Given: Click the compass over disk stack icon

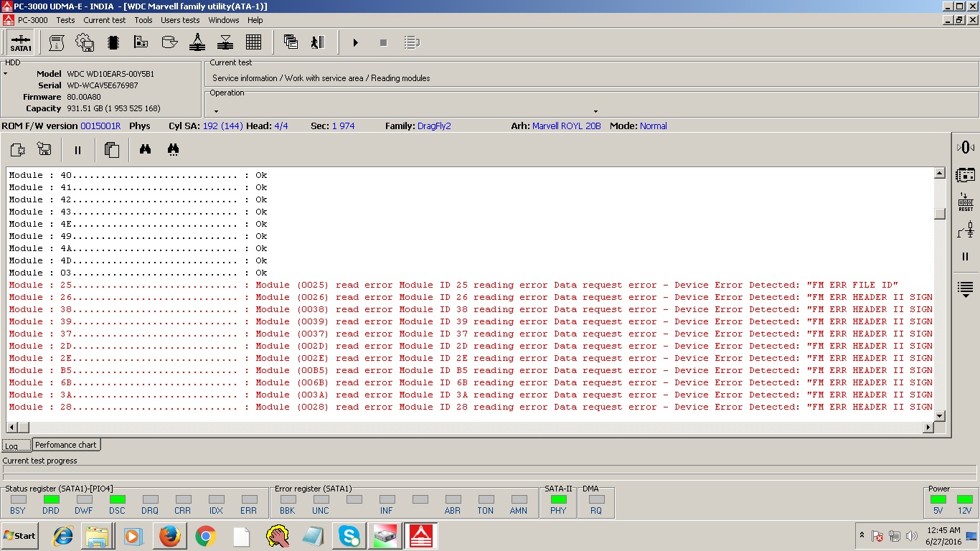Looking at the screenshot, I should tap(197, 42).
